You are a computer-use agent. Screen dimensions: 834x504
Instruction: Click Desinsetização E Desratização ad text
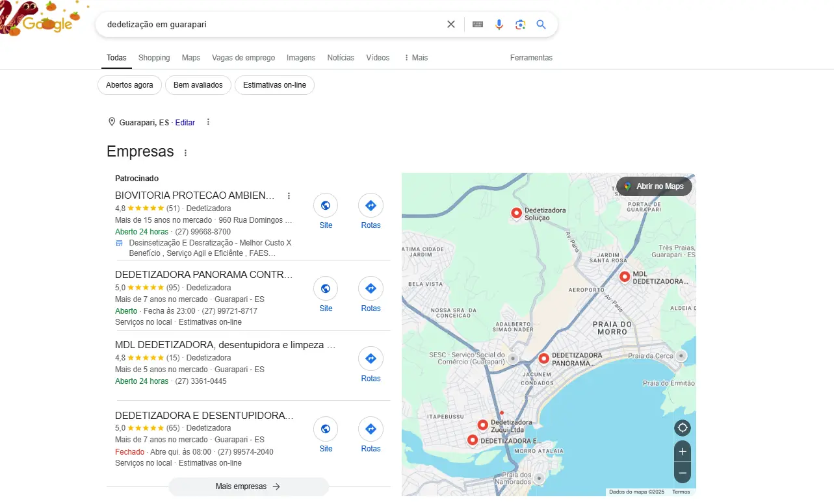210,248
